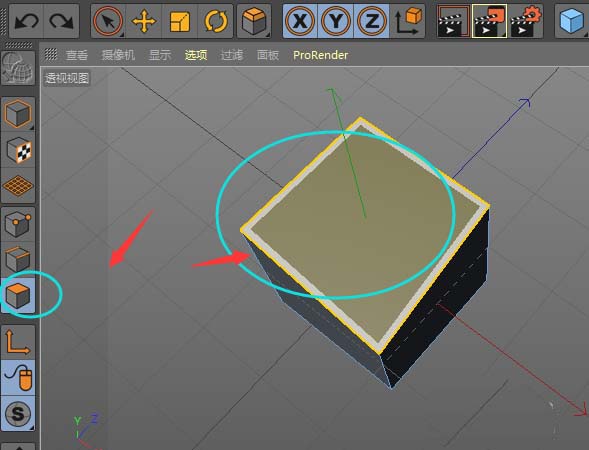
Task: Click the Redo arrow icon
Action: [x=61, y=21]
